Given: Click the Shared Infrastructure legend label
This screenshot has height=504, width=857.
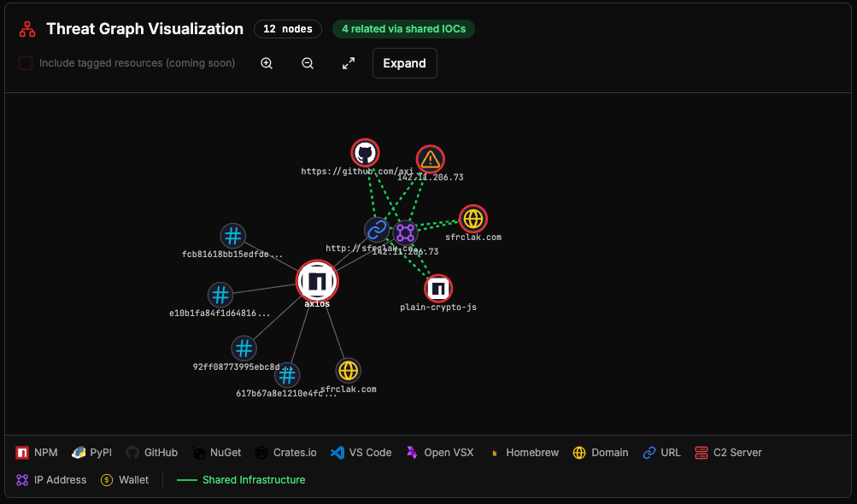Looking at the screenshot, I should click(254, 480).
